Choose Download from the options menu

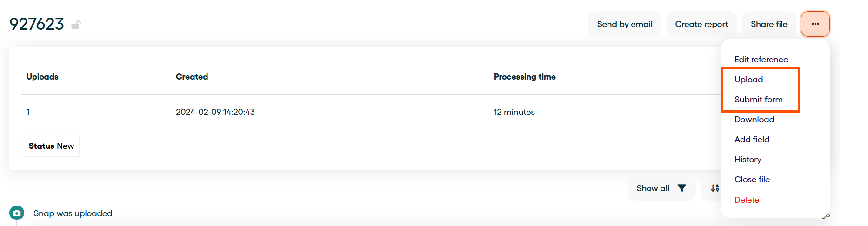point(754,120)
